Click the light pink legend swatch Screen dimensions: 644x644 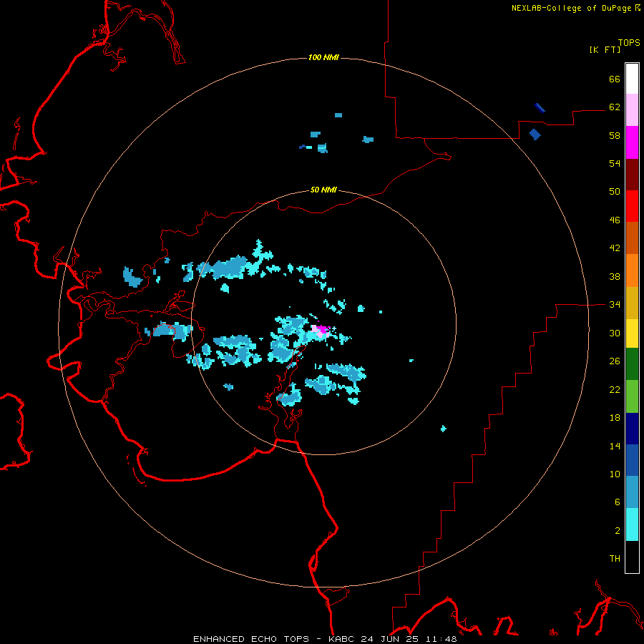point(632,110)
